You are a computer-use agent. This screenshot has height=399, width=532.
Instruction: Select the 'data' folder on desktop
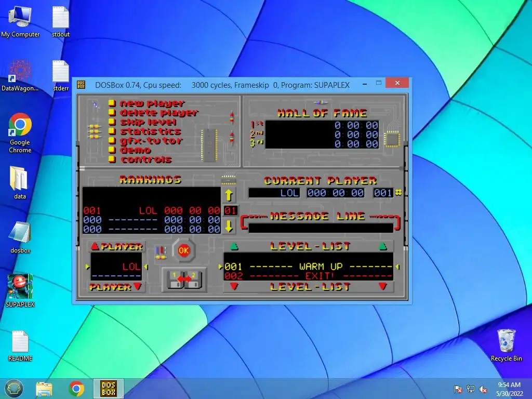[x=20, y=182]
